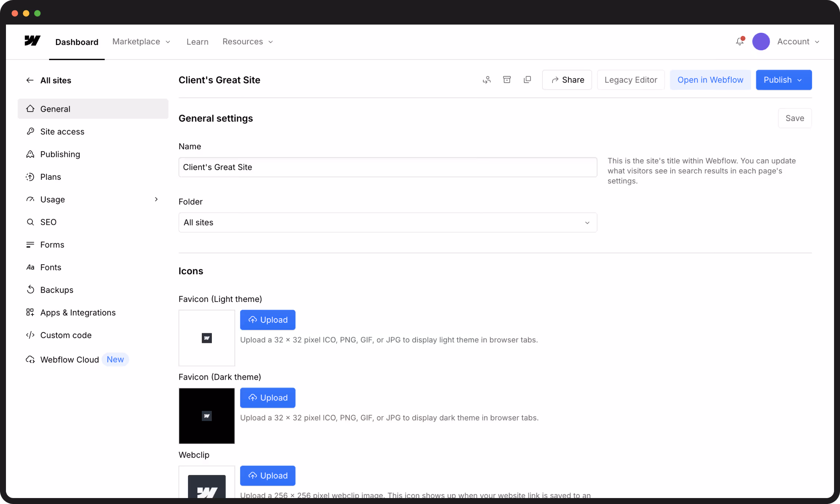840x504 pixels.
Task: Select Site access in the sidebar
Action: [62, 131]
